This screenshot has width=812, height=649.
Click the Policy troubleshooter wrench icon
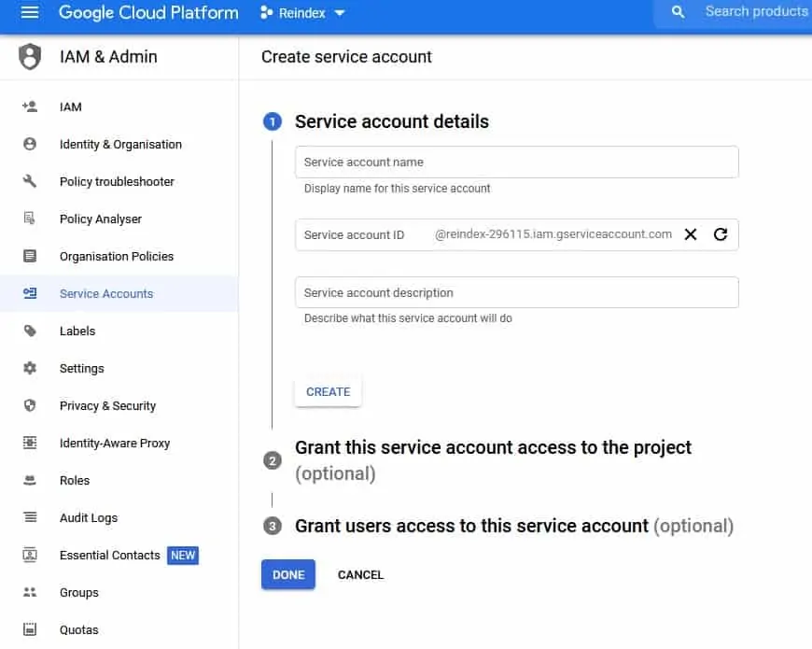click(30, 181)
